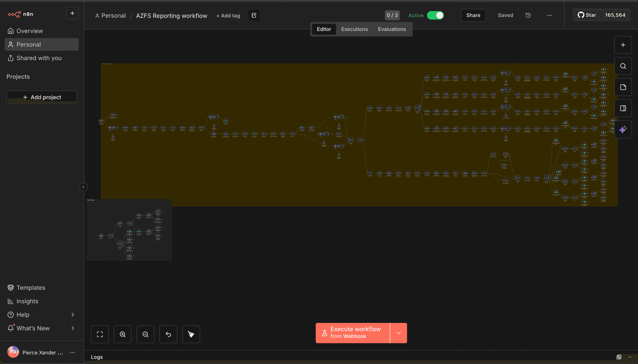
Task: Toggle the Active workflow switch
Action: pyautogui.click(x=435, y=15)
